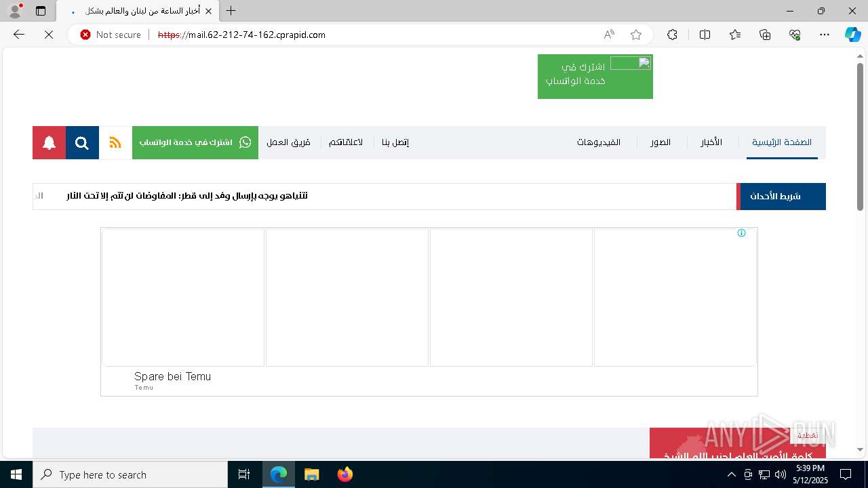Close the current Arabic news tab

coord(209,11)
